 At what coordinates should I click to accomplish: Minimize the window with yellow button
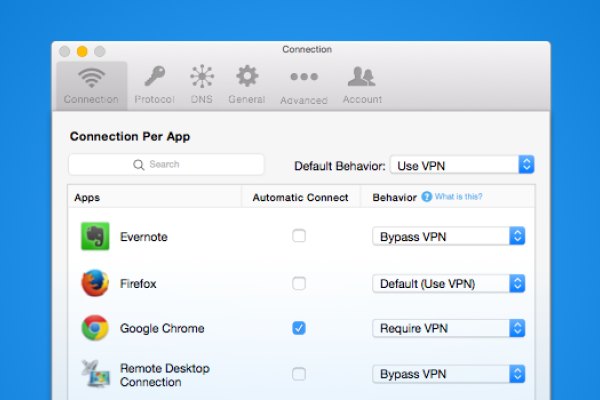pyautogui.click(x=82, y=51)
